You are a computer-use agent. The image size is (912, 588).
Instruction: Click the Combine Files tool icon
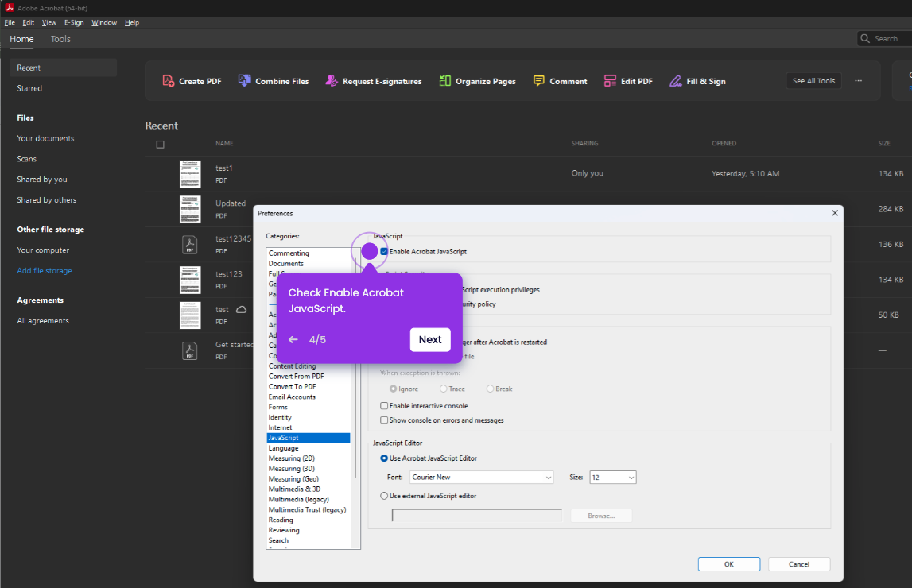(x=244, y=81)
